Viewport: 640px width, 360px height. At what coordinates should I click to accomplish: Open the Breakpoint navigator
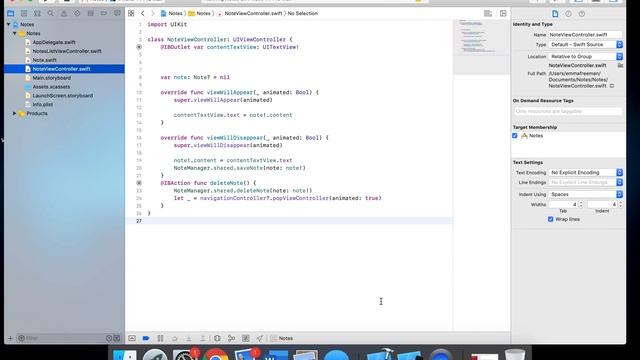point(104,13)
